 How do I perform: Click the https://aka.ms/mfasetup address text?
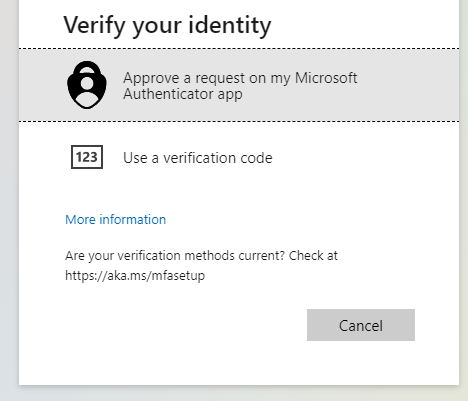(x=135, y=276)
